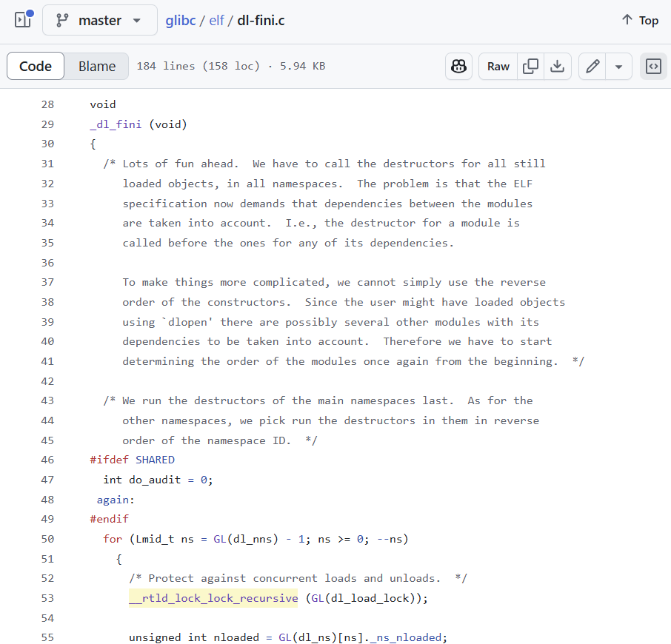This screenshot has width=671, height=644.
Task: Click the #ifdef SHARED directive
Action: coord(133,460)
